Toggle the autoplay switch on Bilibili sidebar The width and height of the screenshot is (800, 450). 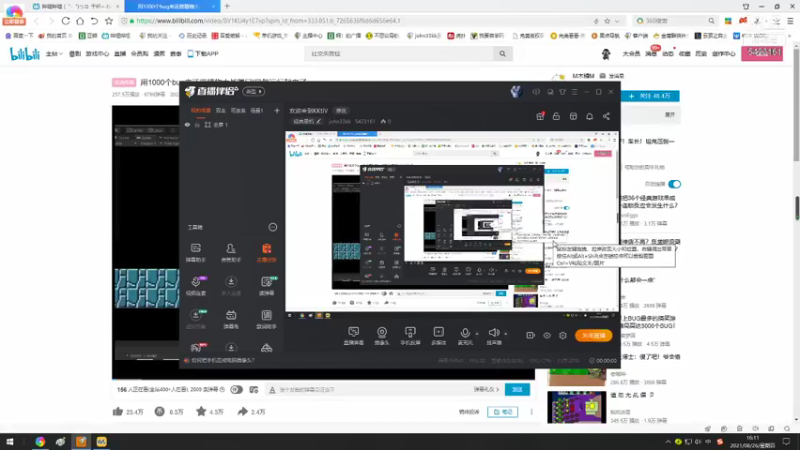point(674,184)
